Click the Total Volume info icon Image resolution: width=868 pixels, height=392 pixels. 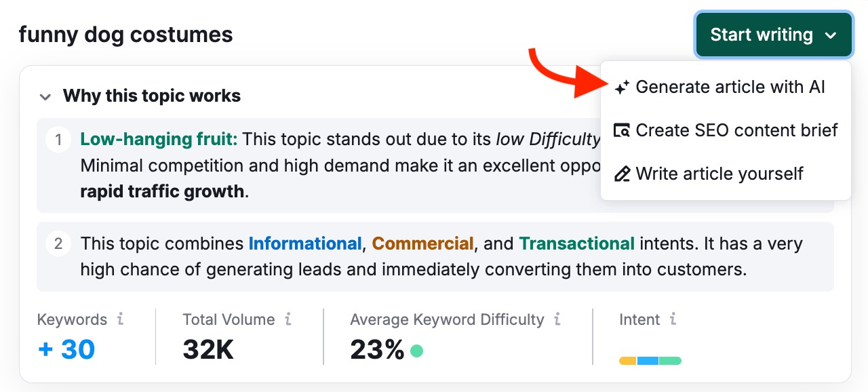click(288, 319)
